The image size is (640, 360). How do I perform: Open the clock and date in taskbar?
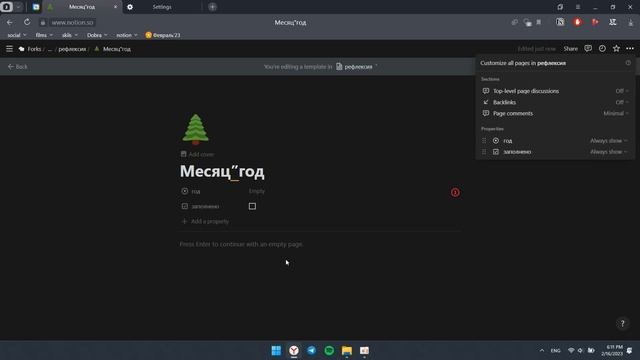click(612, 350)
